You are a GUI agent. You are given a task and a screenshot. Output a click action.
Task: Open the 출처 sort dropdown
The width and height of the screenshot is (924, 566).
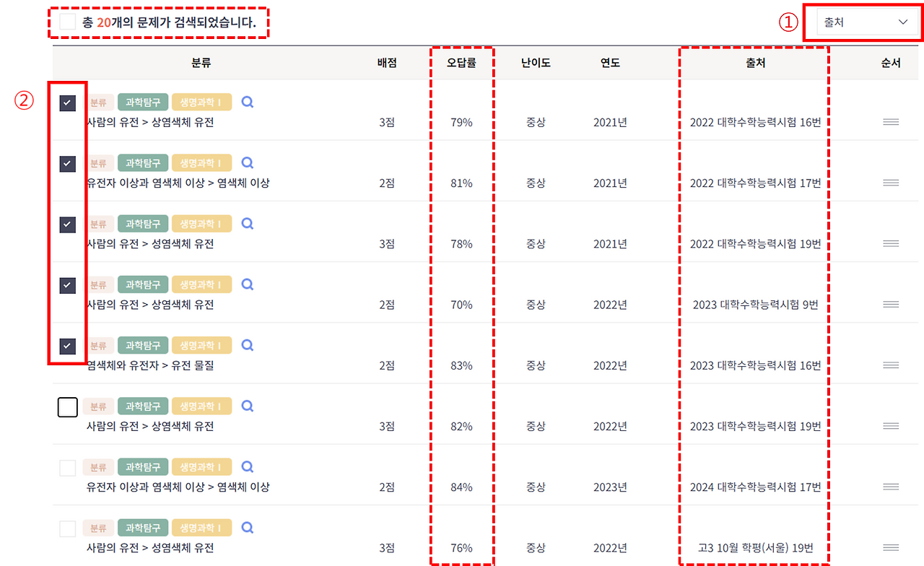pyautogui.click(x=862, y=22)
